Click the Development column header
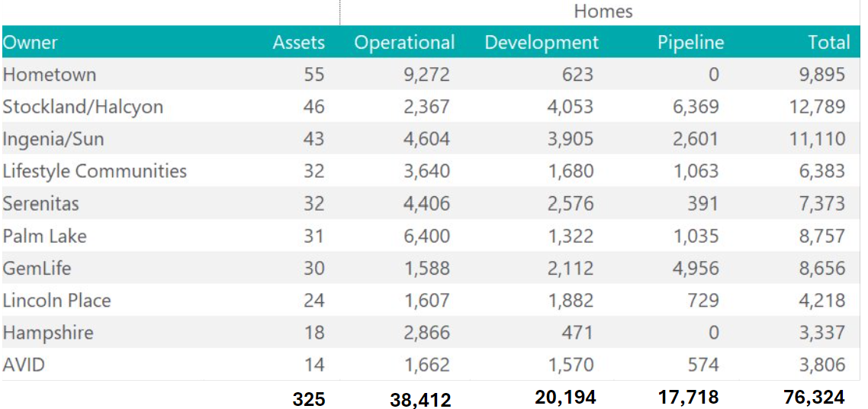 [542, 43]
